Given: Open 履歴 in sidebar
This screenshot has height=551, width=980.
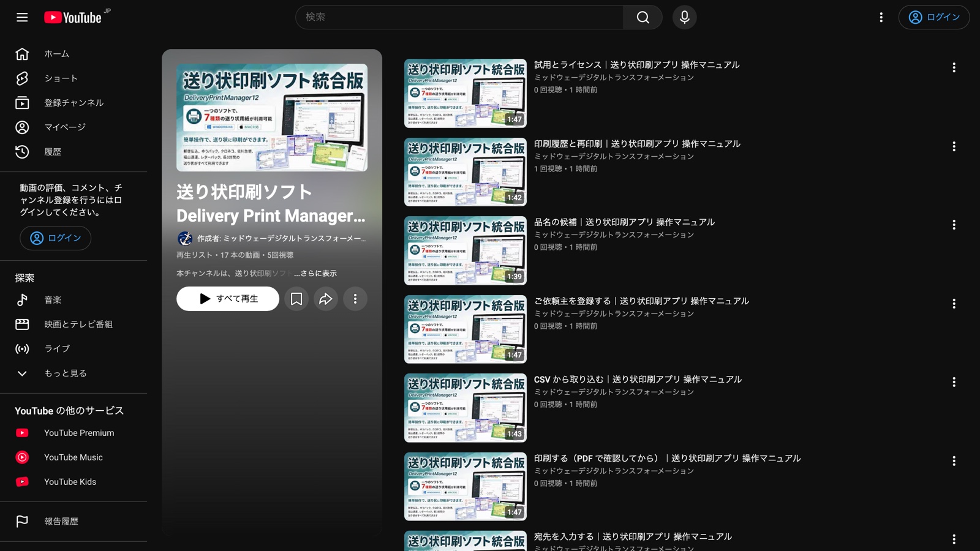Looking at the screenshot, I should click(73, 152).
